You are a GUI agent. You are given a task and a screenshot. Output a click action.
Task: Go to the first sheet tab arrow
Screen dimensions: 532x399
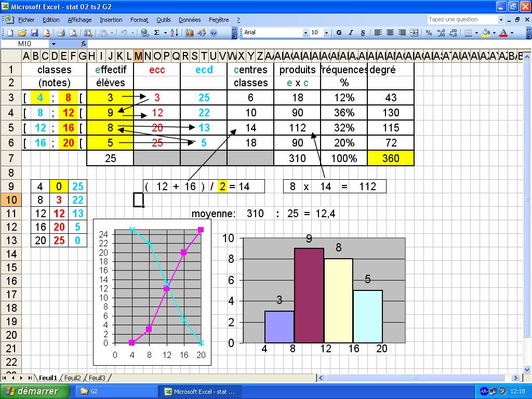(4, 378)
